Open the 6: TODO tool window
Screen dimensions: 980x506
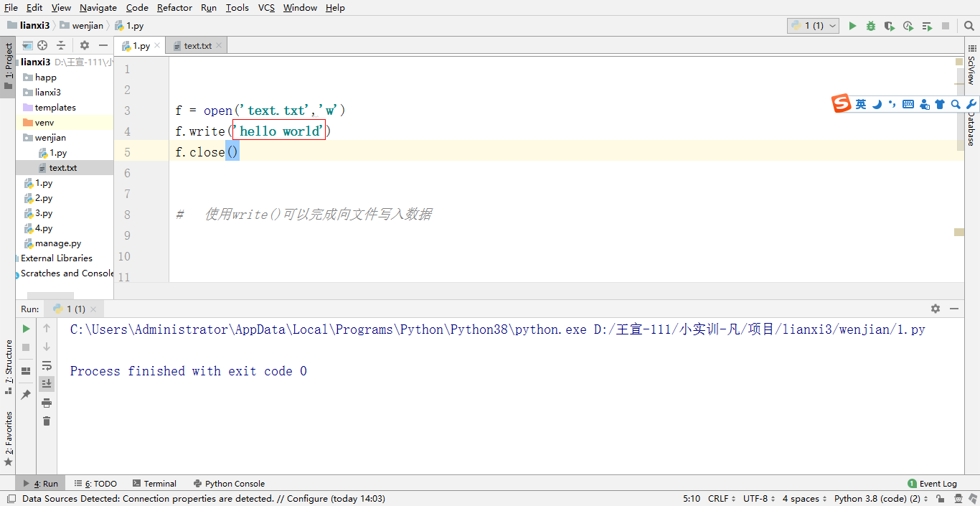click(95, 484)
